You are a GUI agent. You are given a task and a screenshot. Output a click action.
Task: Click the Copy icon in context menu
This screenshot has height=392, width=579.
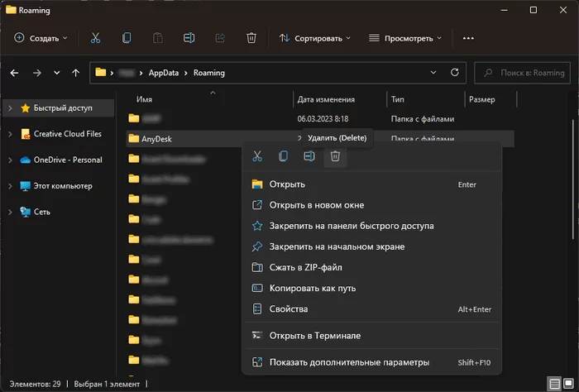[284, 156]
